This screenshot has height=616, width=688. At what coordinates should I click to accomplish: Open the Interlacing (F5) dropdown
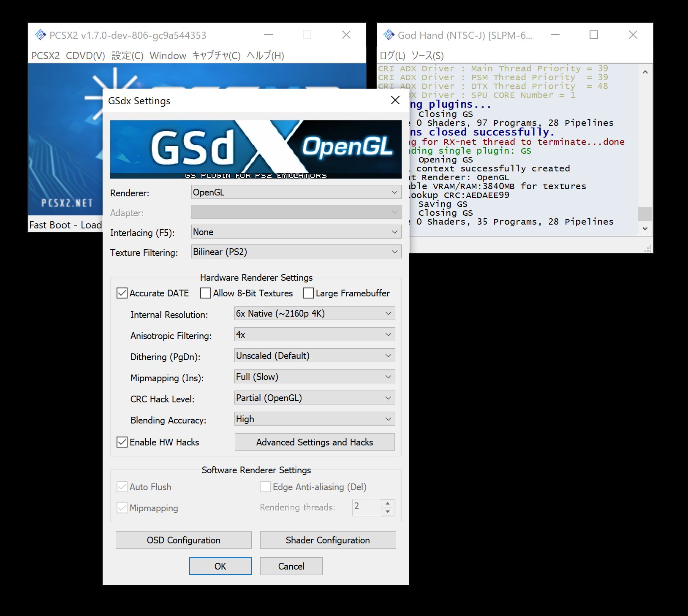(296, 232)
